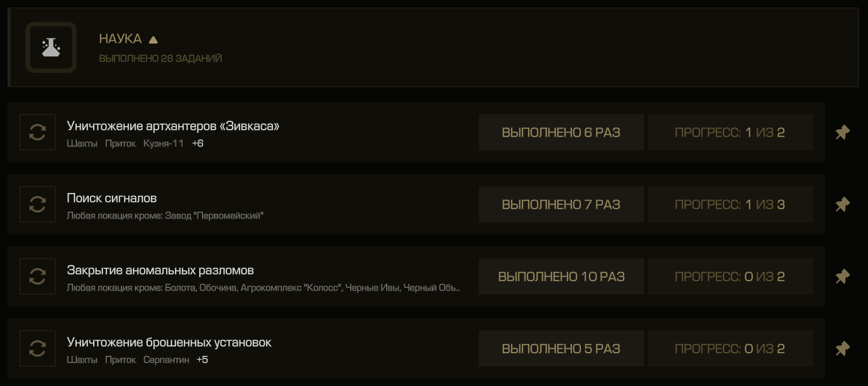This screenshot has height=386, width=868.
Task: Click the ВЫПОЛНЕНО 6 РАЗ badge
Action: point(561,132)
